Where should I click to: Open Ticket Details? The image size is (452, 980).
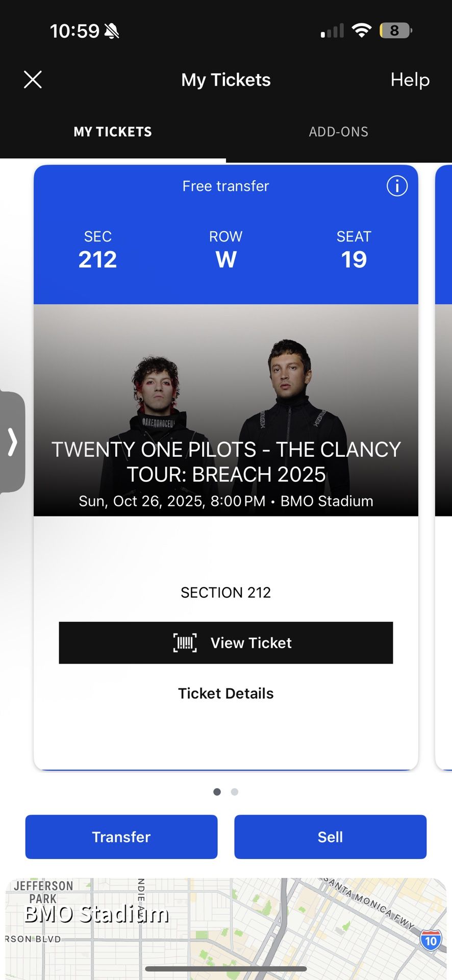point(225,693)
